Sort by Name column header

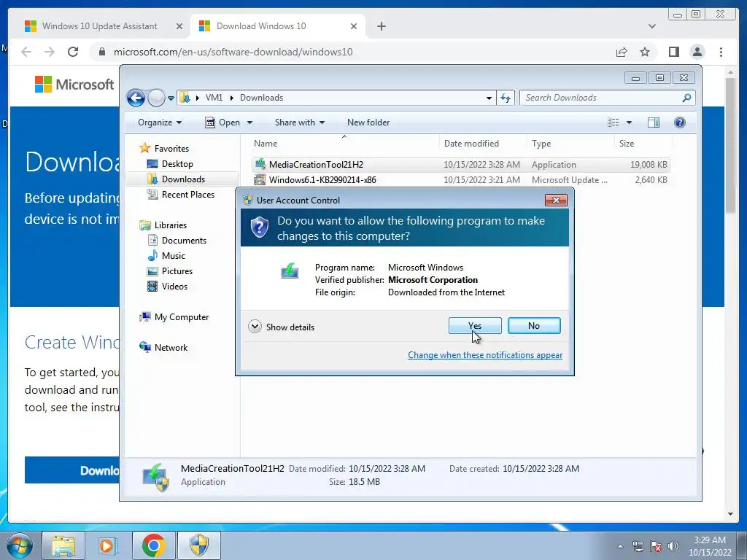344,144
